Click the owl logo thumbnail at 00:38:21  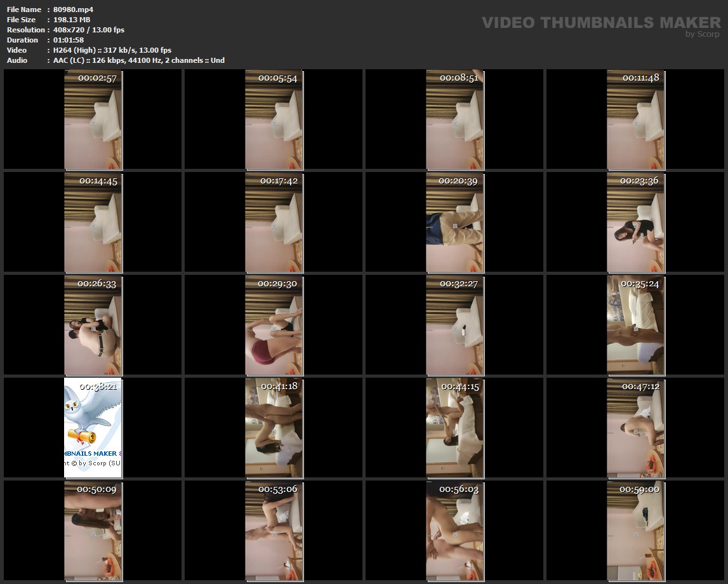93,427
